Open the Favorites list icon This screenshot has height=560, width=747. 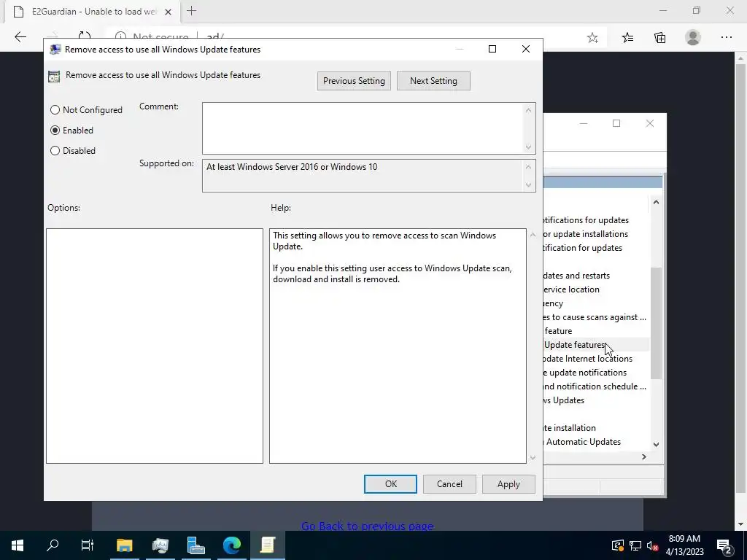coord(628,38)
